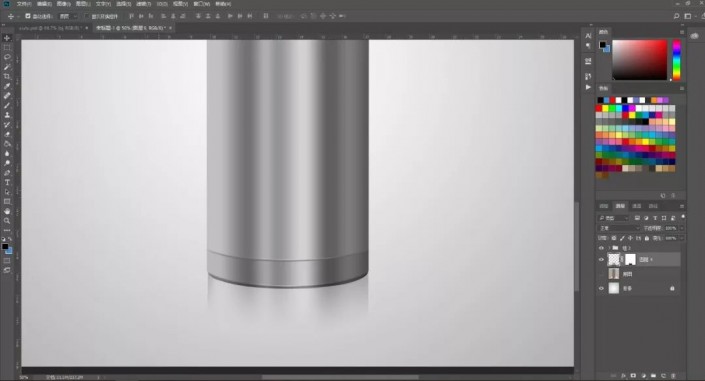705x381 pixels.
Task: Select the Lasso tool
Action: point(7,58)
